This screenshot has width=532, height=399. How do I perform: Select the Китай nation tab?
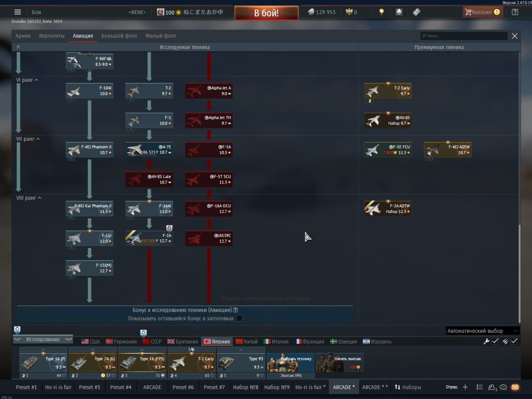tap(246, 342)
